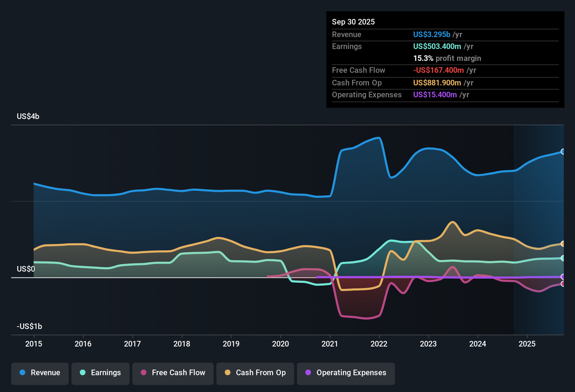Click the Revenue endpoint marker on the chart
This screenshot has width=575, height=392.
point(563,152)
